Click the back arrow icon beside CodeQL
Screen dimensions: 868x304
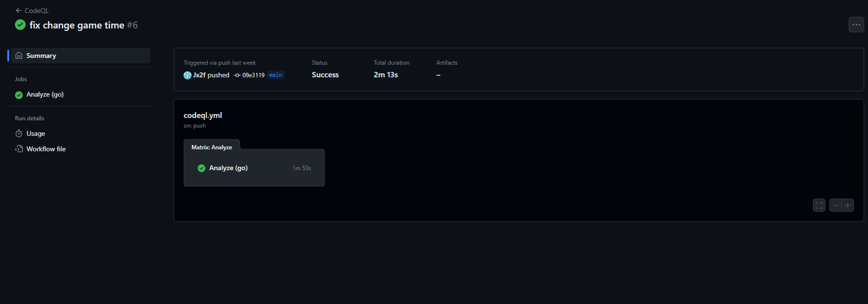pos(18,11)
